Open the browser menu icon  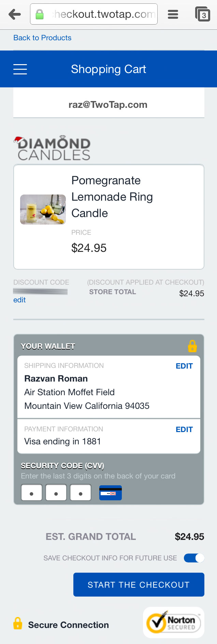pos(173,14)
